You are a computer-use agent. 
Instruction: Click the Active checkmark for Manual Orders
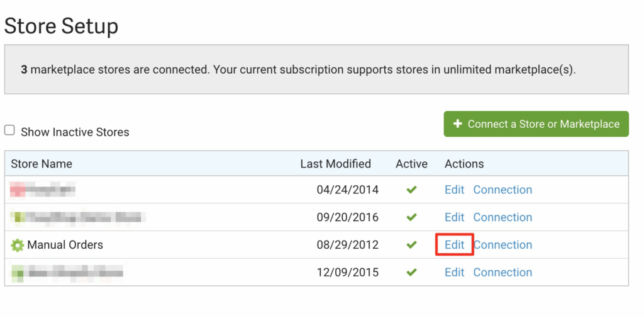(x=412, y=245)
